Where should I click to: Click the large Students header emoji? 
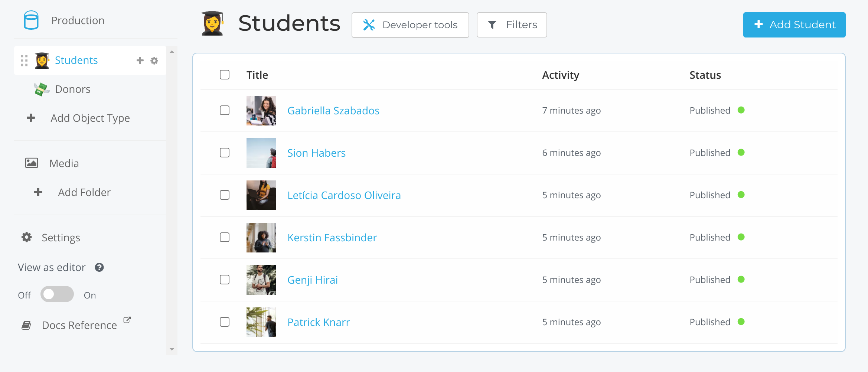[x=213, y=23]
